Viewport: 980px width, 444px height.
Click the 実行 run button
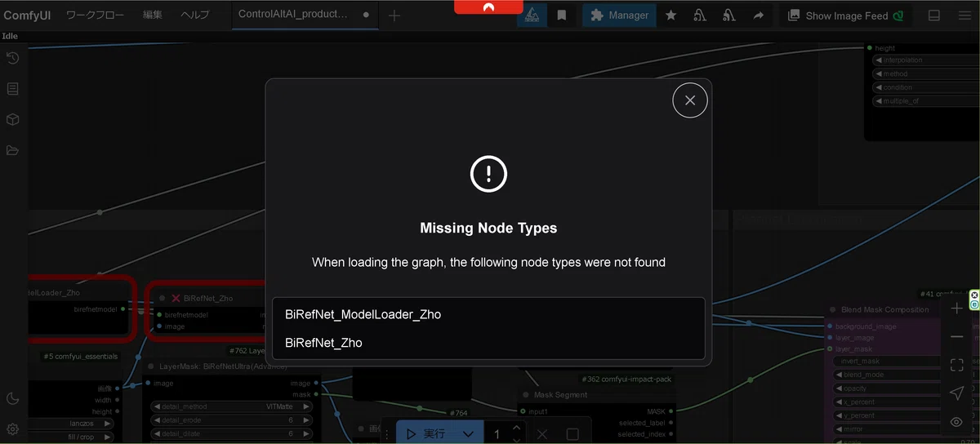tap(425, 434)
